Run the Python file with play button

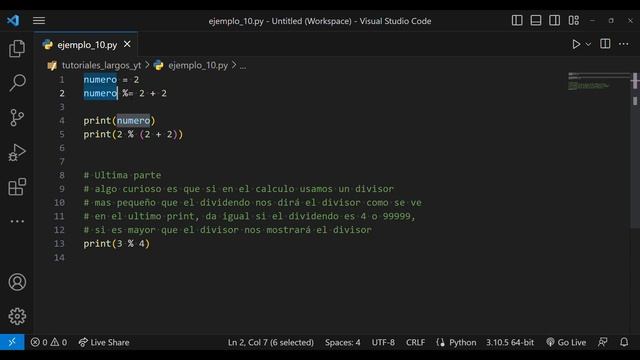pyautogui.click(x=576, y=44)
